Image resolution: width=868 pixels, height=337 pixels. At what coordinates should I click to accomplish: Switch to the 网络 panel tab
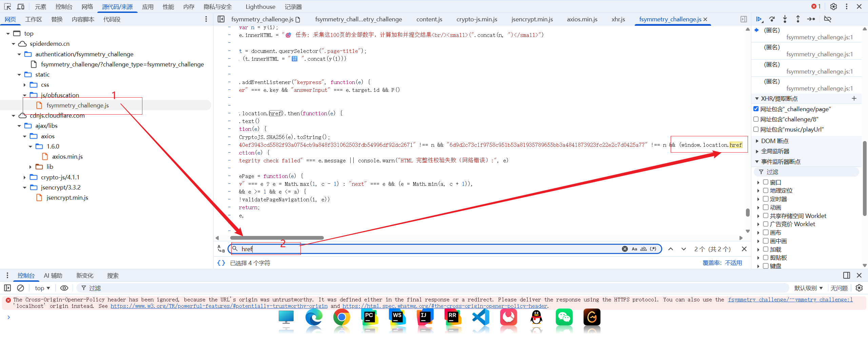point(87,6)
